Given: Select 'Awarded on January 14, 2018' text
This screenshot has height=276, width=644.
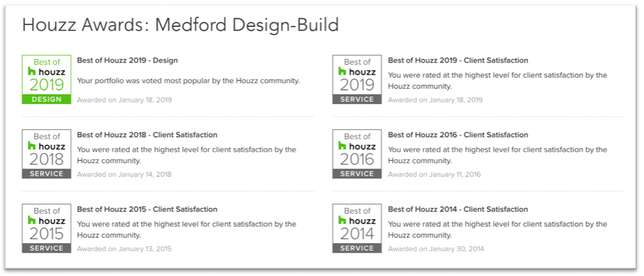Looking at the screenshot, I should click(124, 174).
